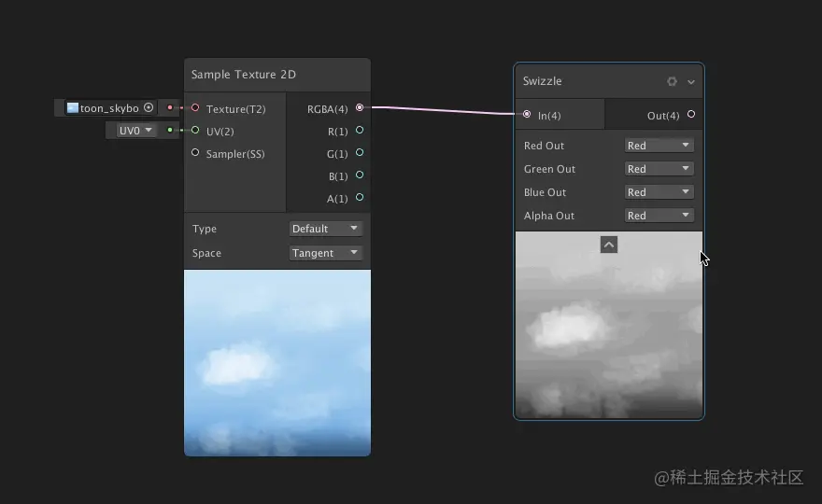Click the R(1) output port
The height and width of the screenshot is (504, 822).
[360, 130]
